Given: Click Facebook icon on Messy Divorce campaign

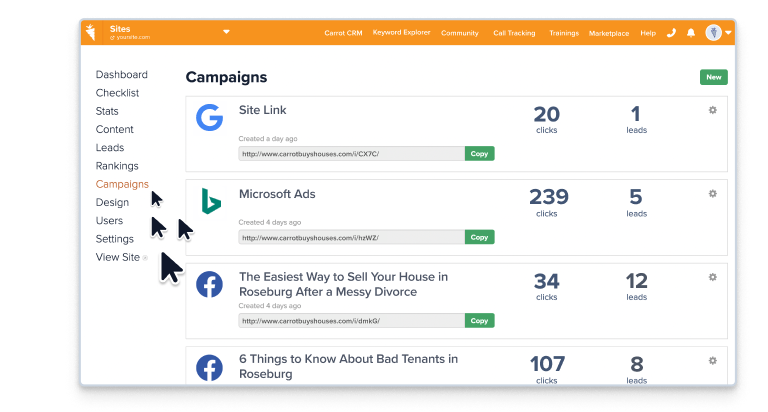Looking at the screenshot, I should 209,284.
